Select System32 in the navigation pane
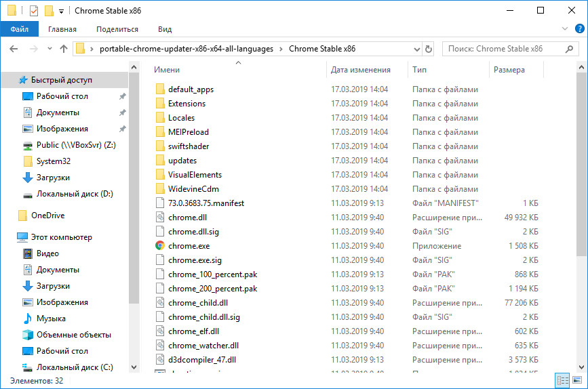Viewport: 588px width, 389px height. click(54, 161)
